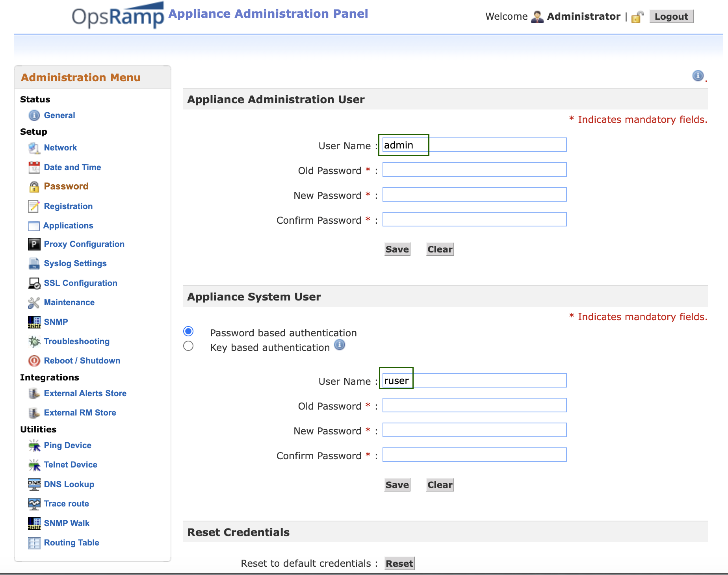Click the Proxy Configuration P icon
Viewport: 728px width, 575px height.
pos(34,244)
